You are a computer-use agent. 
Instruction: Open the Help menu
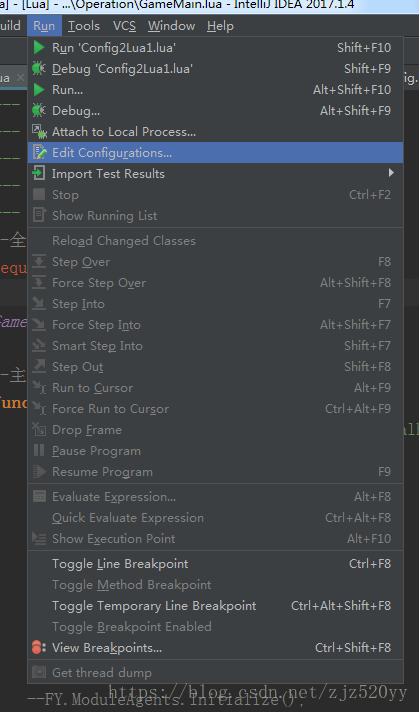pos(220,26)
